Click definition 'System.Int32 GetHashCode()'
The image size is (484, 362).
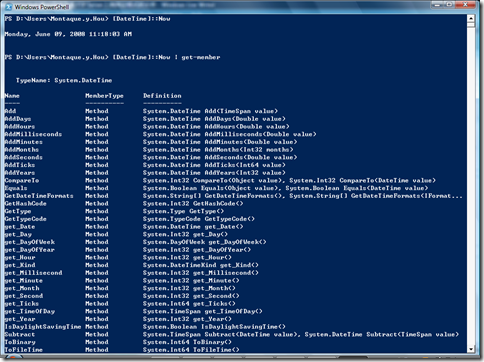(x=193, y=203)
